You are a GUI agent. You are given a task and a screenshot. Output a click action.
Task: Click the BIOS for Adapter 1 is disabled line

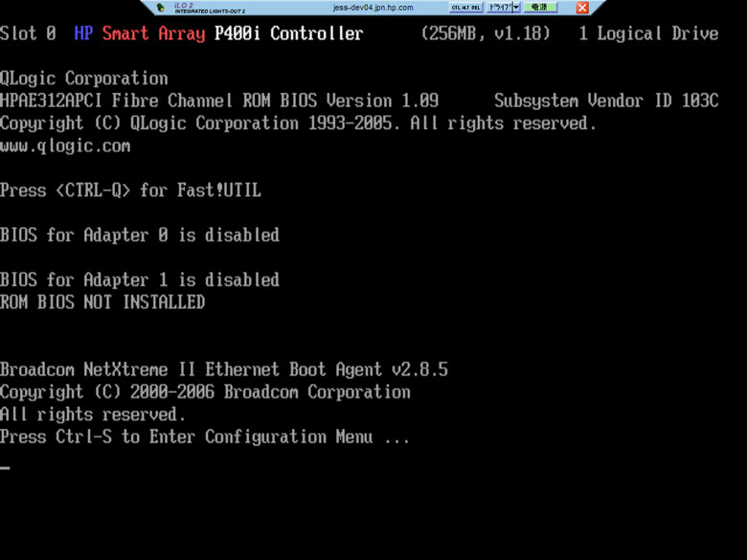point(140,280)
